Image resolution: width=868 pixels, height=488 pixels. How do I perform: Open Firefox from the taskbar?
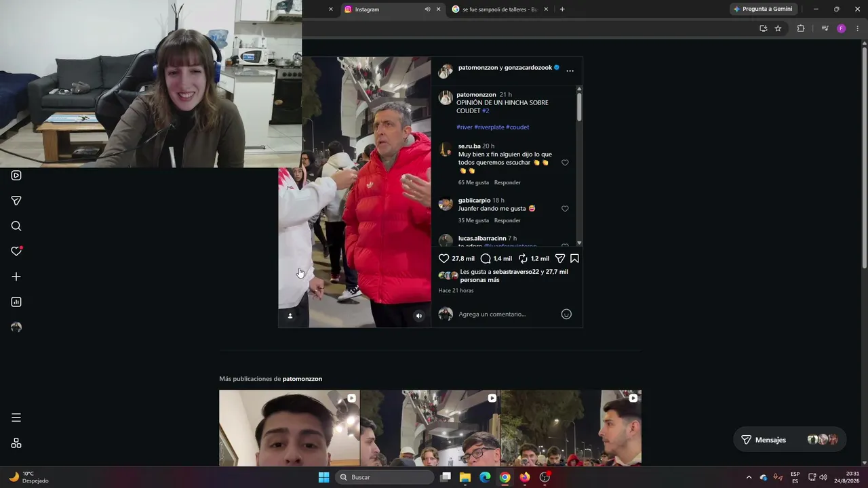pyautogui.click(x=525, y=477)
